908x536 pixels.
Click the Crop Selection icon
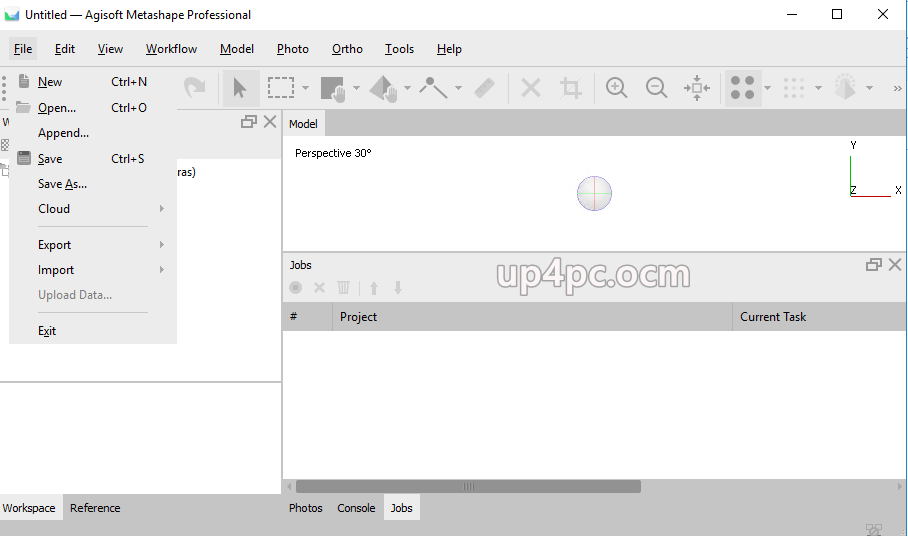[x=571, y=88]
